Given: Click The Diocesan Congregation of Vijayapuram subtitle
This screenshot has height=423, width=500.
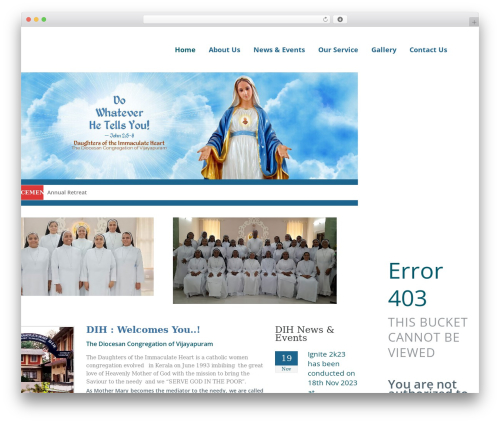Looking at the screenshot, I should (x=149, y=344).
